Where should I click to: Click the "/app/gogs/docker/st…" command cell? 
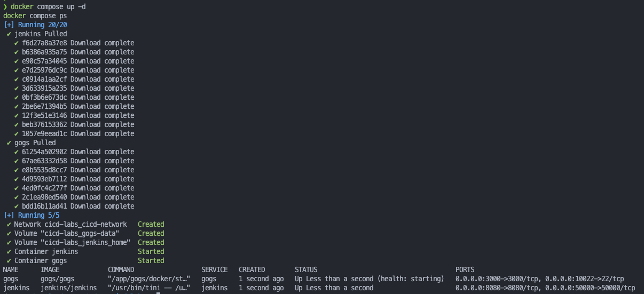[149, 279]
